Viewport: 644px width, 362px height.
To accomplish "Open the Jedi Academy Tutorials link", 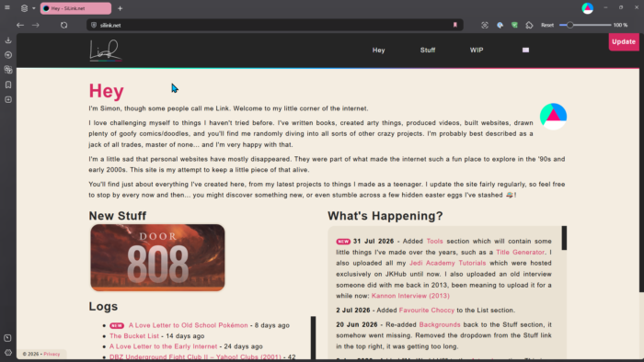I will point(448,263).
